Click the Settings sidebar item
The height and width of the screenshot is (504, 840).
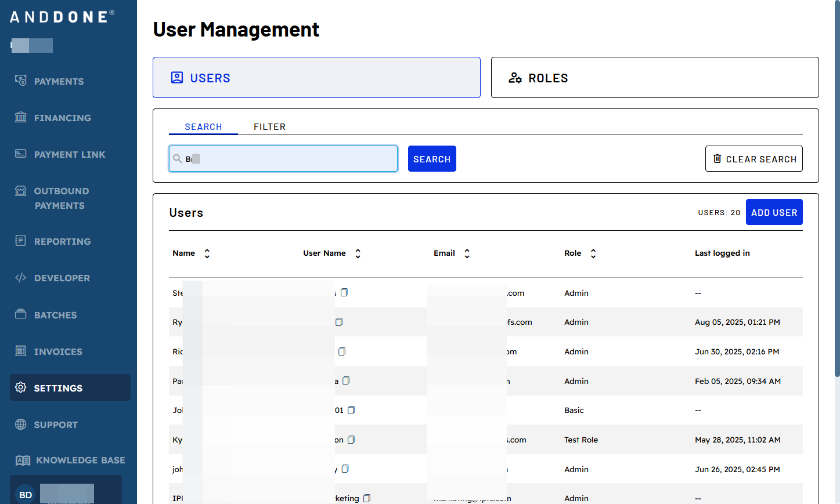tap(70, 387)
